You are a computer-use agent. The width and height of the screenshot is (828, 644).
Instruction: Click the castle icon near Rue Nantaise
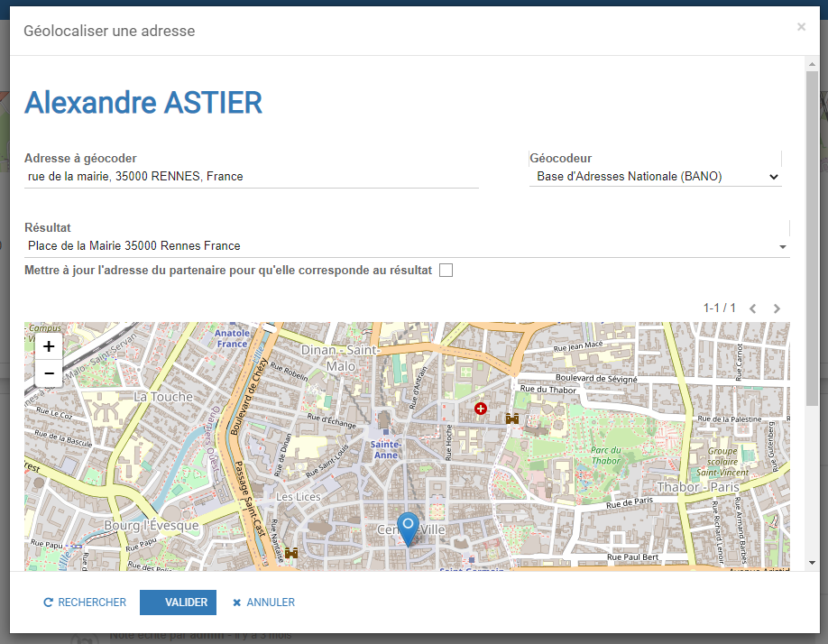coord(291,553)
